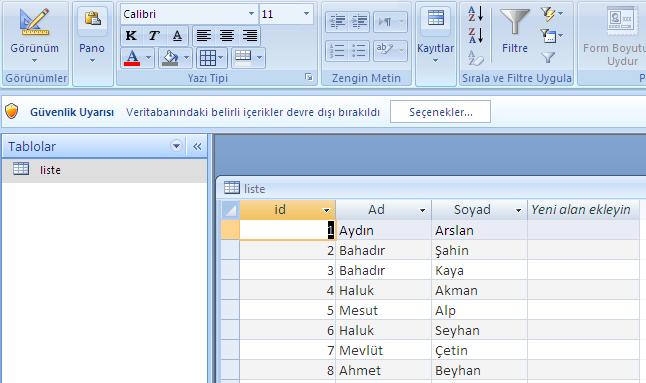This screenshot has height=383, width=646.
Task: Click the id cell containing 1
Action: tap(288, 230)
